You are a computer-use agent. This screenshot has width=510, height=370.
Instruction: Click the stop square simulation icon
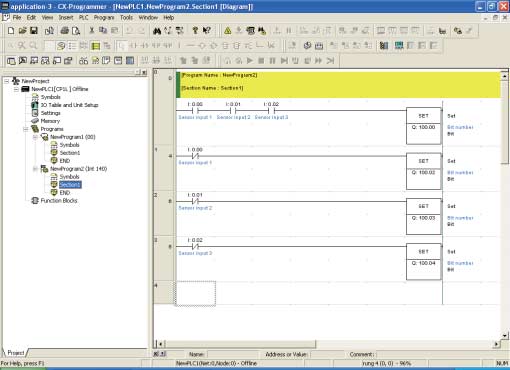click(261, 61)
